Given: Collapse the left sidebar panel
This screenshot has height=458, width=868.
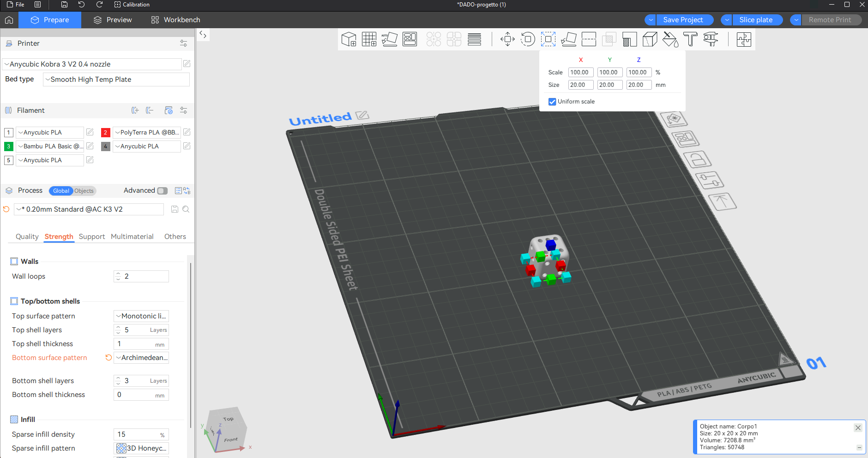Looking at the screenshot, I should (x=203, y=35).
